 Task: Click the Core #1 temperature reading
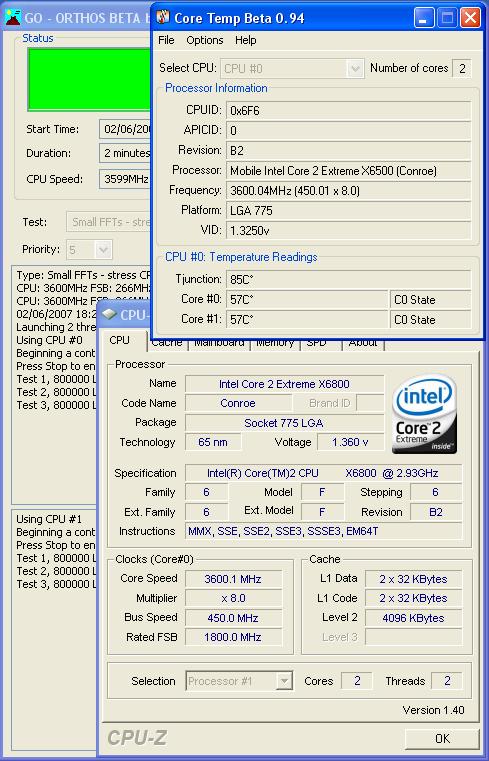tap(307, 319)
